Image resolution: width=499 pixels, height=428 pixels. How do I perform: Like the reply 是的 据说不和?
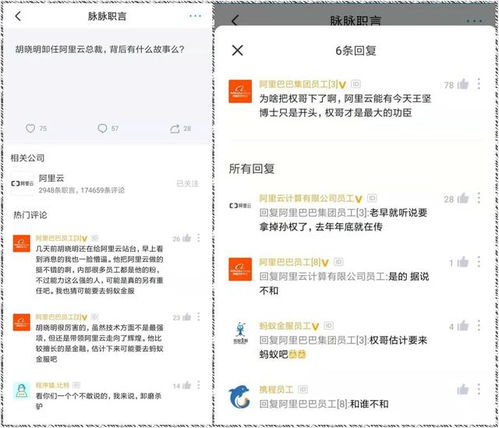click(463, 262)
